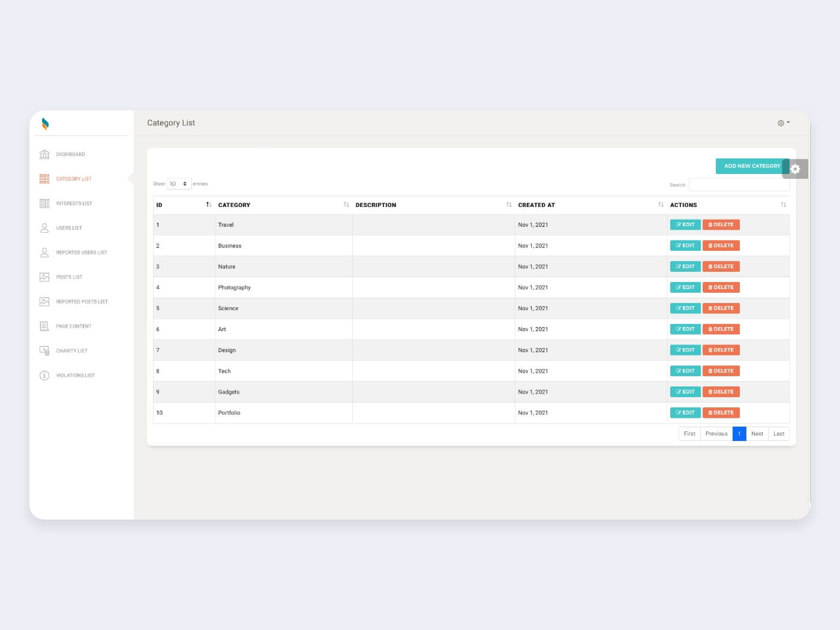Edit the Science category
Screen dimensions: 840x630
(x=685, y=308)
